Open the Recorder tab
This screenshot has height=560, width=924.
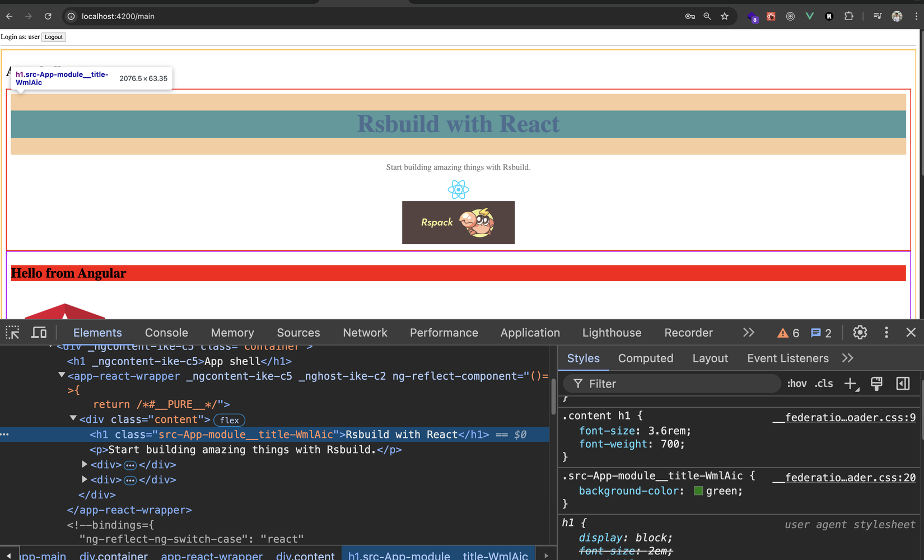pos(689,333)
